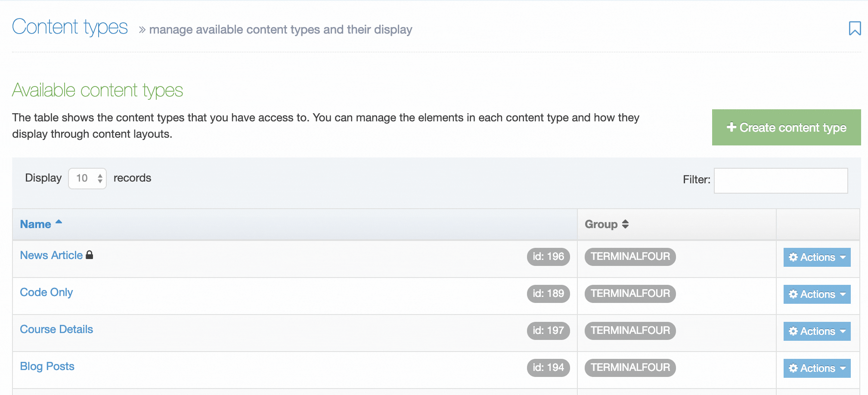
Task: Open the News Article content type
Action: click(x=51, y=256)
